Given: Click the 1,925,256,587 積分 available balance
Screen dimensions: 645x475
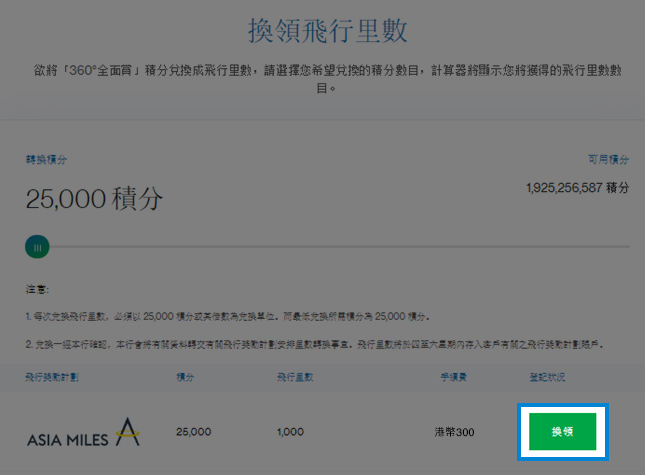Looking at the screenshot, I should (578, 188).
